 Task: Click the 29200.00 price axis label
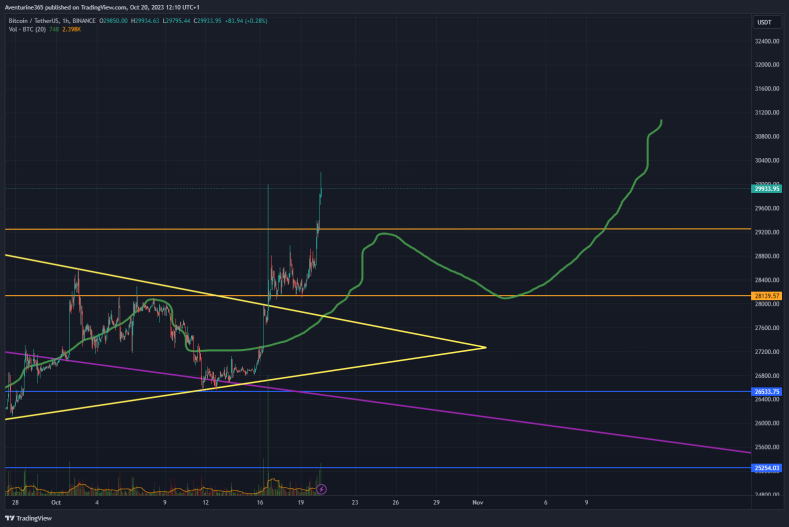pyautogui.click(x=767, y=232)
